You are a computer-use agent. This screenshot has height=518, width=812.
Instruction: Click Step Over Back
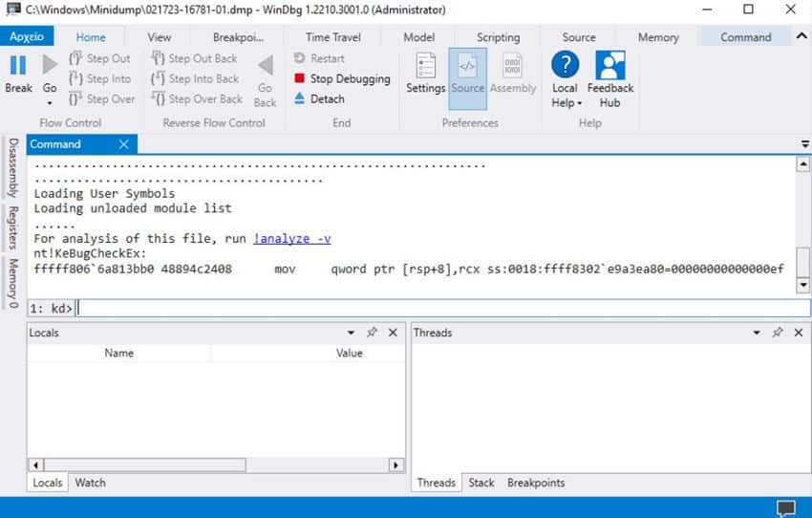click(x=198, y=98)
